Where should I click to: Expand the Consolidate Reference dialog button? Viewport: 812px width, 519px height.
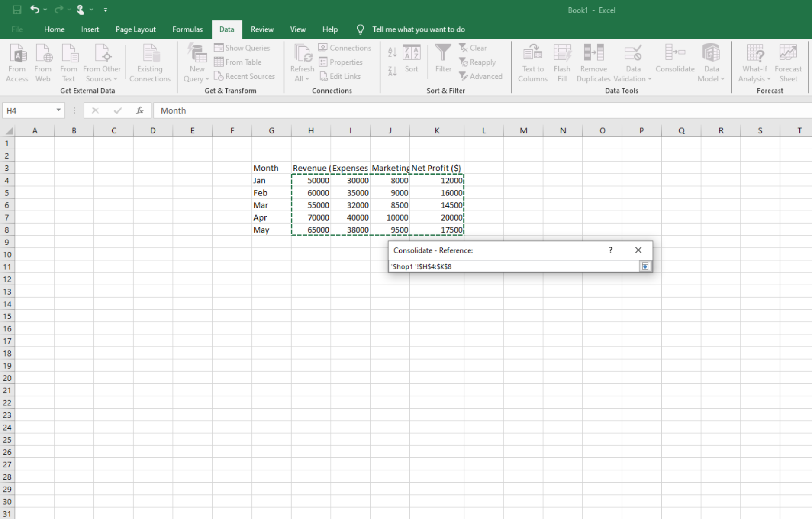pyautogui.click(x=645, y=266)
